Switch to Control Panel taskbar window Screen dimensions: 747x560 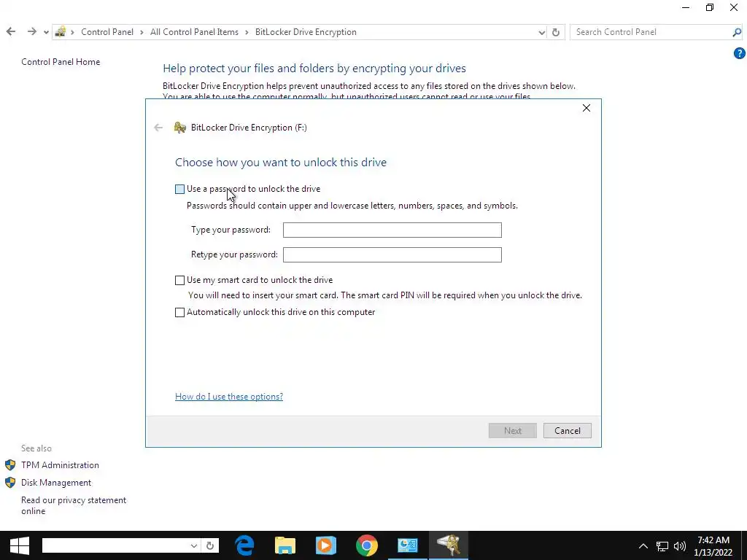(407, 545)
